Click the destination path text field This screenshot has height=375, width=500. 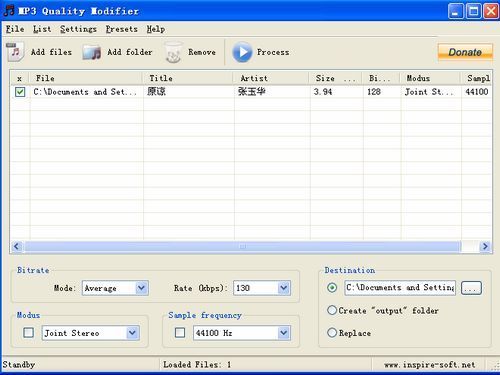[400, 288]
